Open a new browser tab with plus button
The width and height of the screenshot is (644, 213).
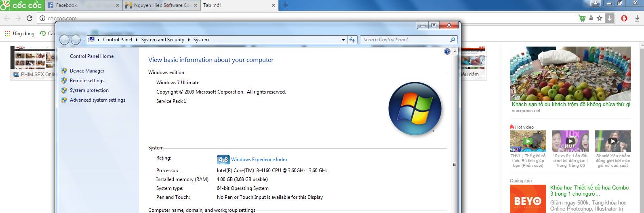coord(285,5)
